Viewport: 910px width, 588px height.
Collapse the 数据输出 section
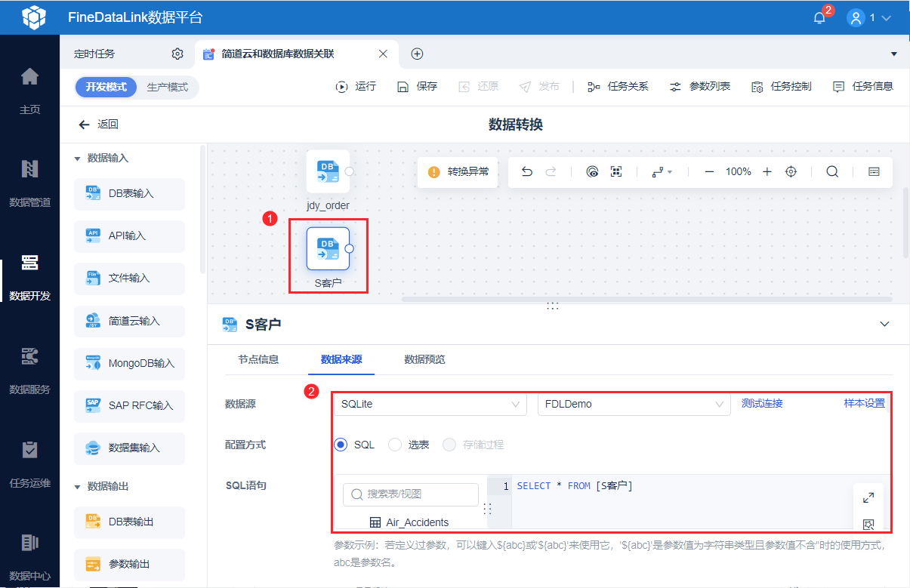coord(77,487)
